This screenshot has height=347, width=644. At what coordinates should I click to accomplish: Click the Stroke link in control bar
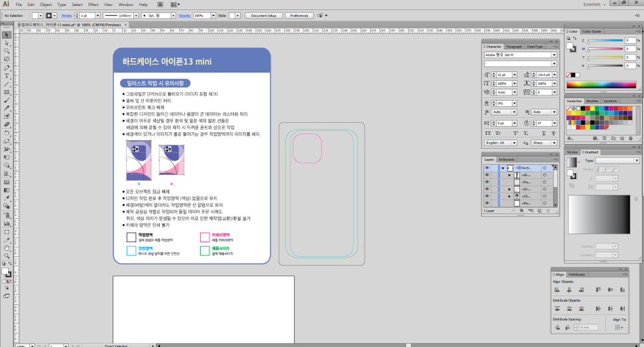[67, 15]
